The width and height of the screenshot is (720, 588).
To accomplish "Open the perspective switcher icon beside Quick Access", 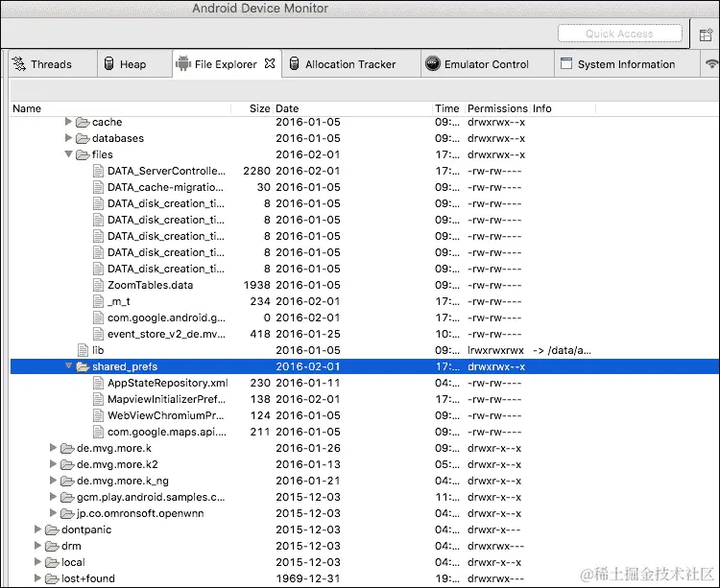I will (x=706, y=35).
